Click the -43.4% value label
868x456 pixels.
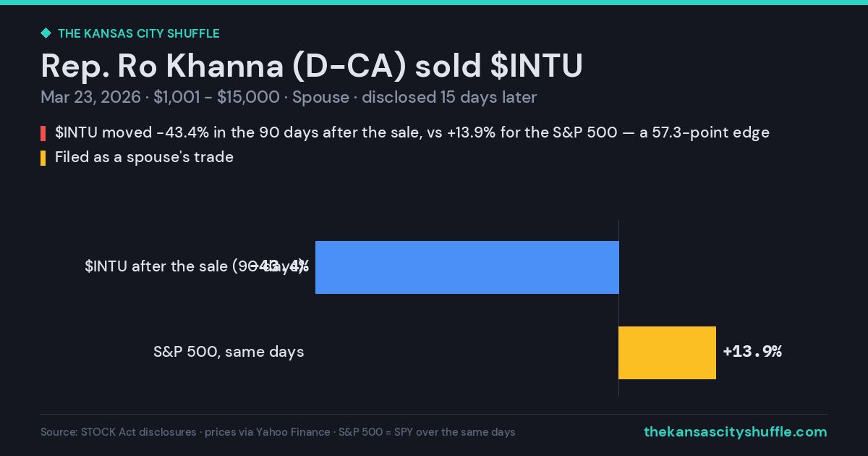coord(280,266)
